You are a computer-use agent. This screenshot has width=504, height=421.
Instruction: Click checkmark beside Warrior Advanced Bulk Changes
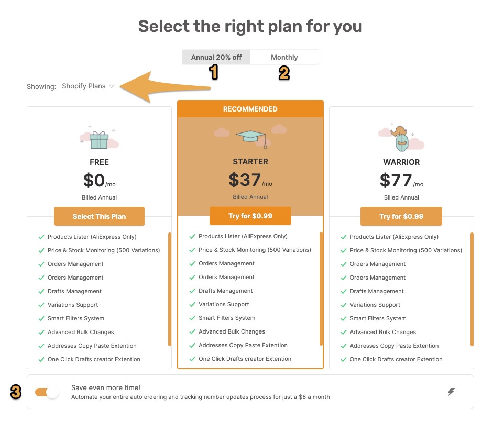point(343,333)
